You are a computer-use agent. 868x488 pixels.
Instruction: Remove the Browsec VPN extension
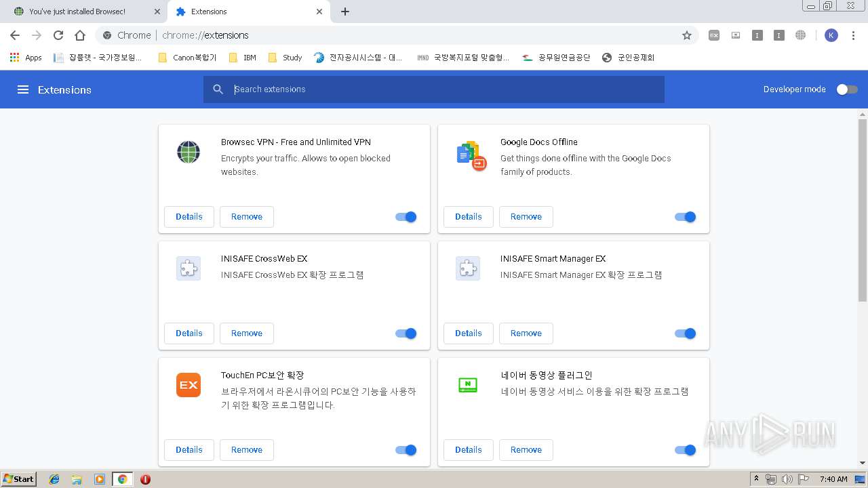pos(247,217)
